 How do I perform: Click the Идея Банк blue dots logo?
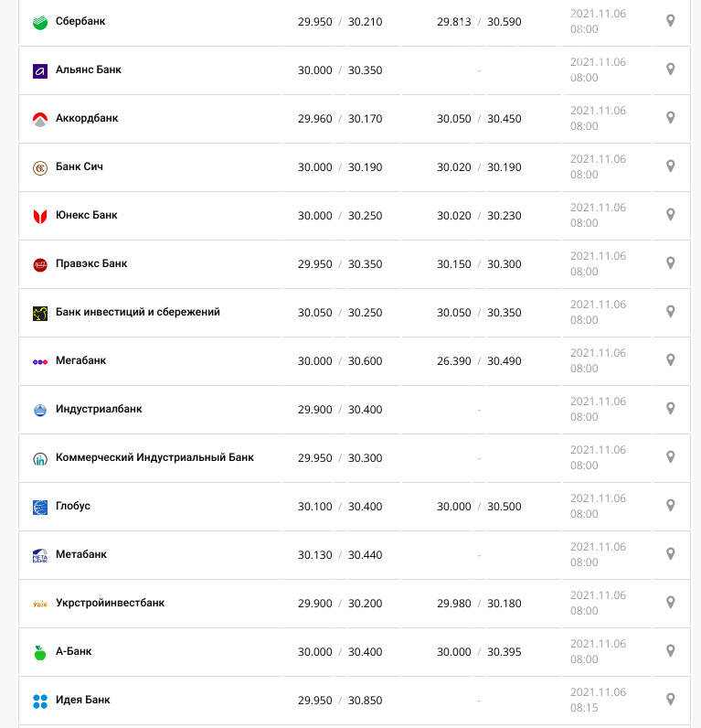coord(40,701)
